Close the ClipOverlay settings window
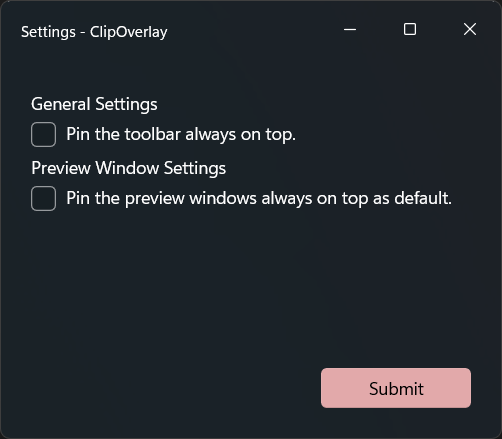The width and height of the screenshot is (502, 439). click(470, 29)
